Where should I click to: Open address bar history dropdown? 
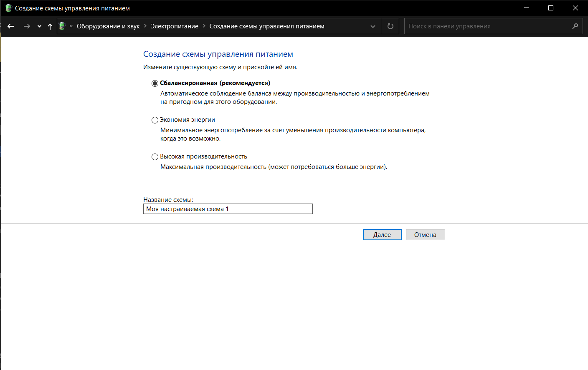pos(373,26)
